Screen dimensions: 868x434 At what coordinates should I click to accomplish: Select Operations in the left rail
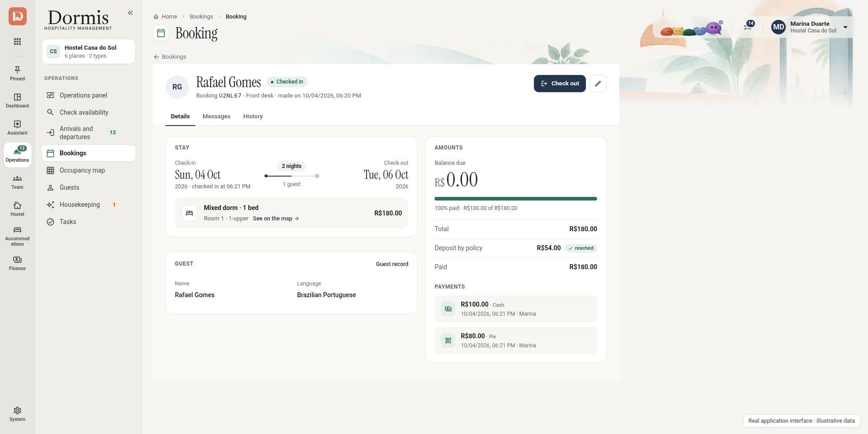[17, 155]
